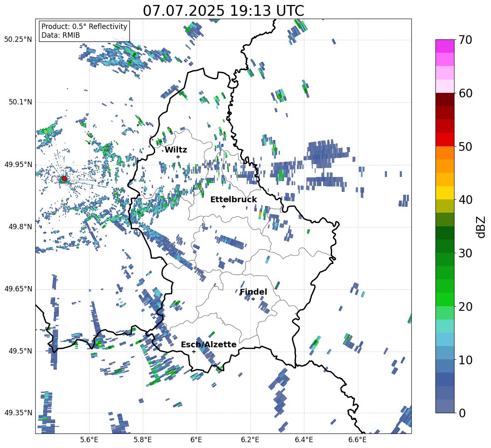This screenshot has height=448, width=491.
Task: Click the 6.2°E longitude label
Action: (250, 440)
